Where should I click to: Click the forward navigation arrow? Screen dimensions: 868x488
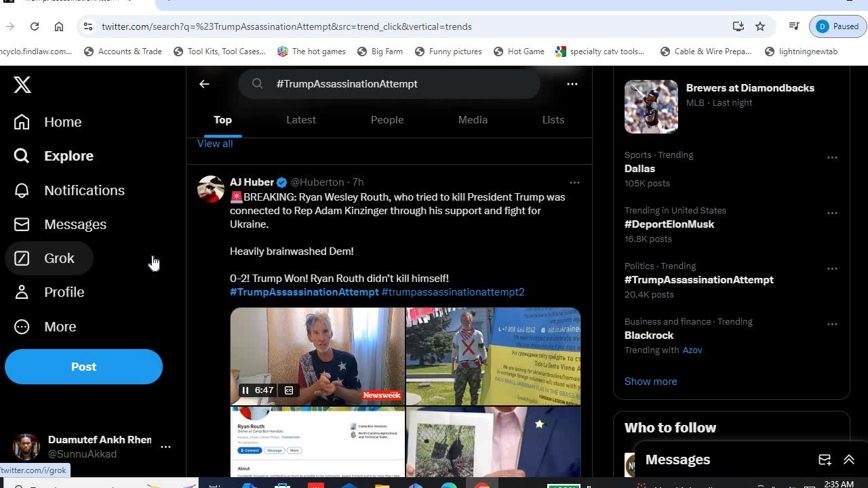click(10, 26)
